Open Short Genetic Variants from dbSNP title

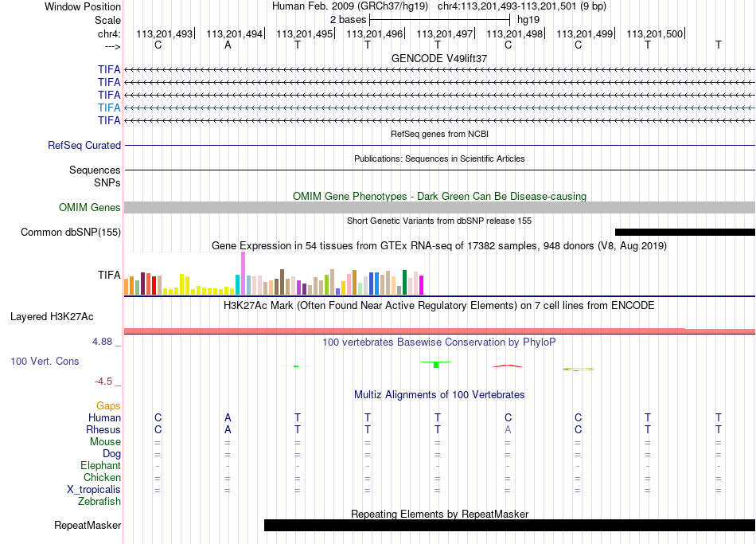point(439,221)
